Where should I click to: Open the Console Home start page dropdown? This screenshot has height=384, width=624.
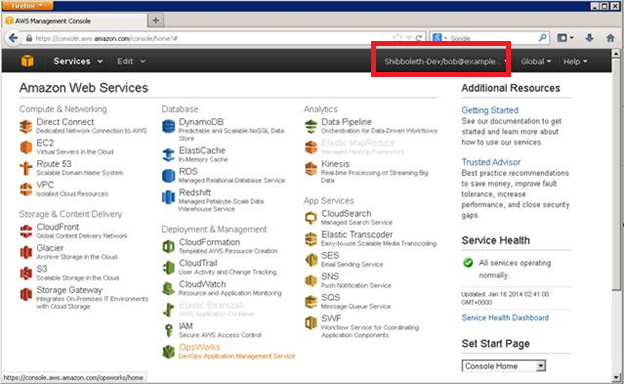tap(504, 366)
